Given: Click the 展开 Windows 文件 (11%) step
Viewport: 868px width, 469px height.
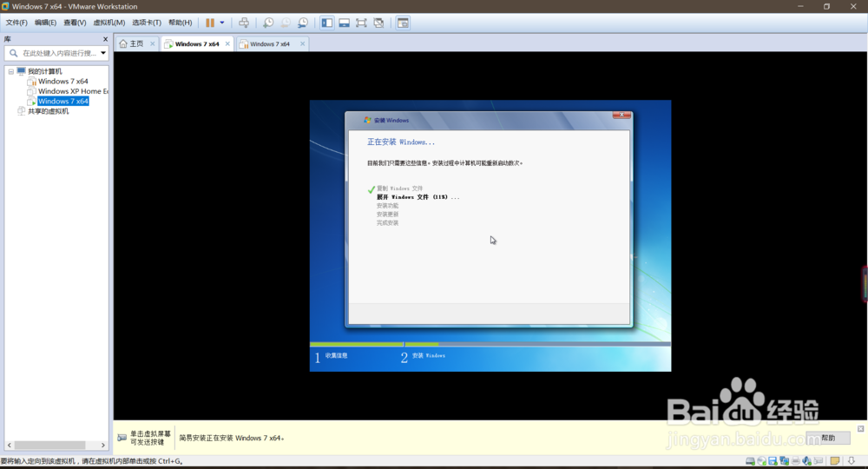Looking at the screenshot, I should 418,197.
